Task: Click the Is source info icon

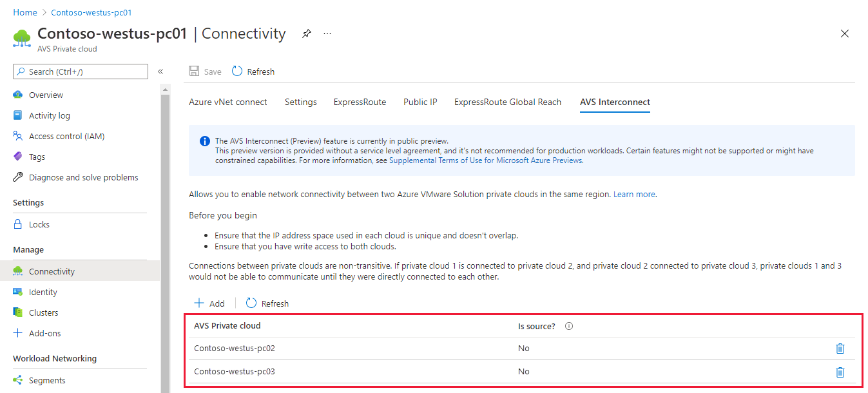Action: 569,326
